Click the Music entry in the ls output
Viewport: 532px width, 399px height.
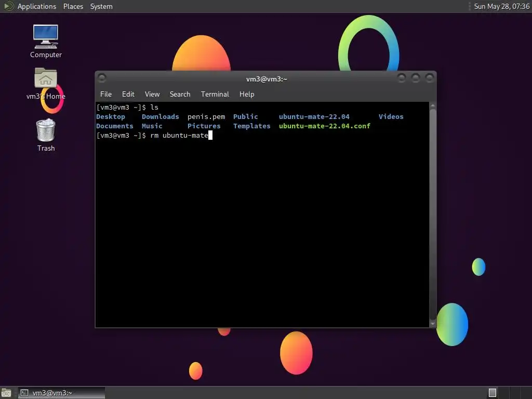[152, 126]
